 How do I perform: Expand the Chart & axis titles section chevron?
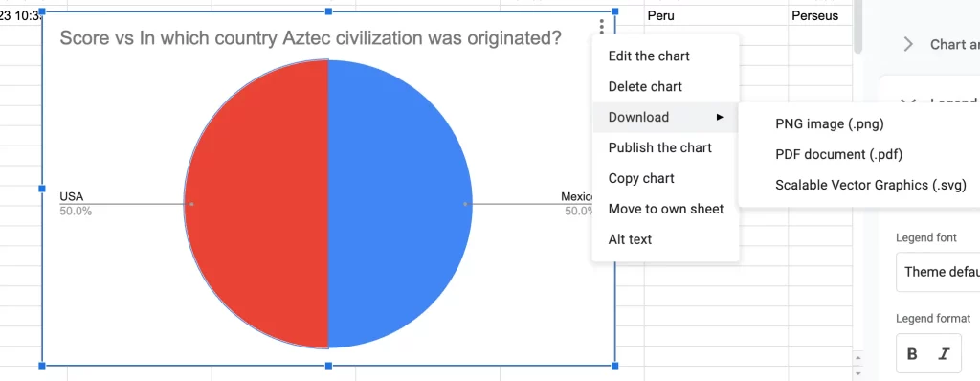pyautogui.click(x=909, y=44)
